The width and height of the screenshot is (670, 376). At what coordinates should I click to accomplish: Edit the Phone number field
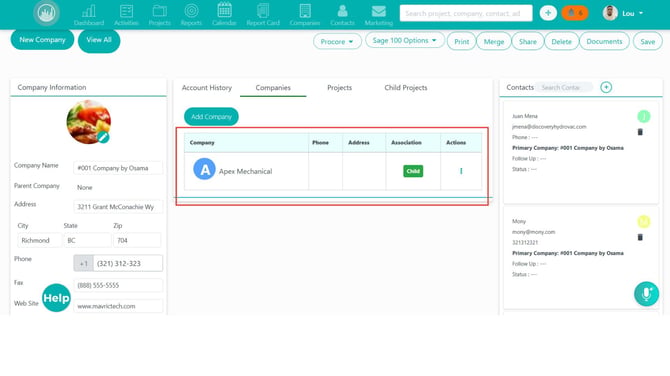128,263
